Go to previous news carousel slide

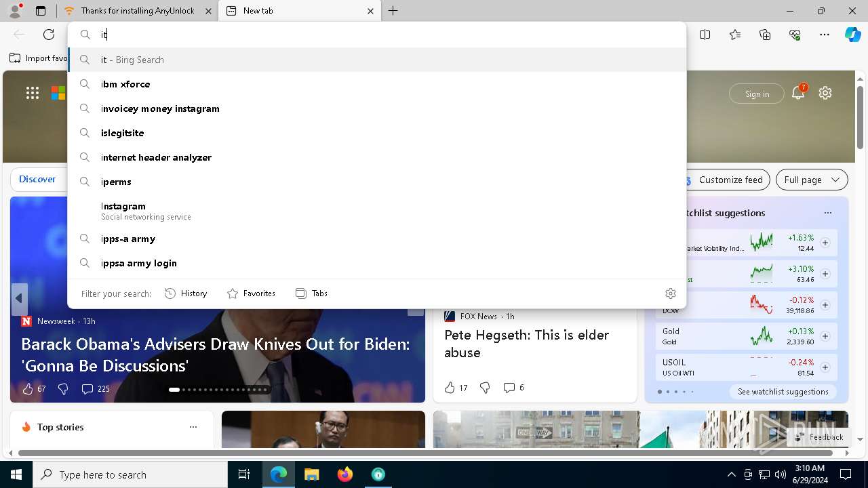pyautogui.click(x=19, y=298)
